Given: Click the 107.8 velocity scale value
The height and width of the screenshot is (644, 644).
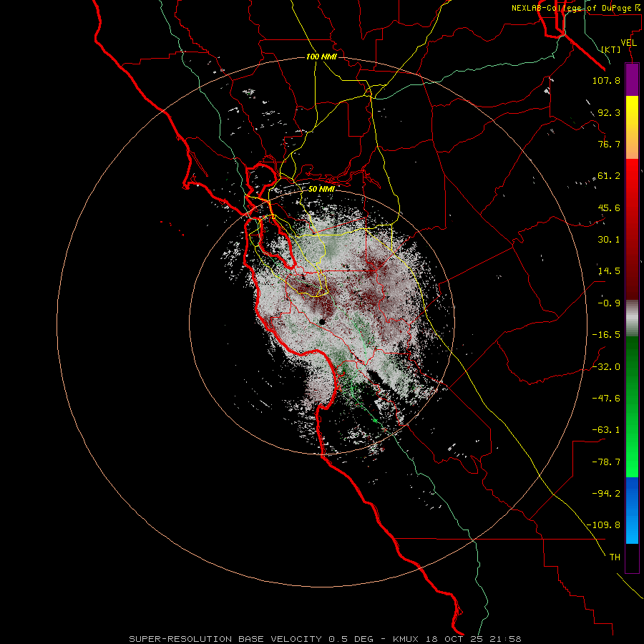Looking at the screenshot, I should click(x=606, y=80).
